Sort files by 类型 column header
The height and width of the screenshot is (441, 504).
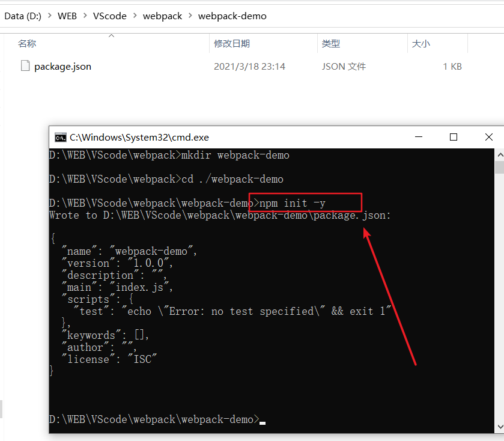click(x=331, y=43)
